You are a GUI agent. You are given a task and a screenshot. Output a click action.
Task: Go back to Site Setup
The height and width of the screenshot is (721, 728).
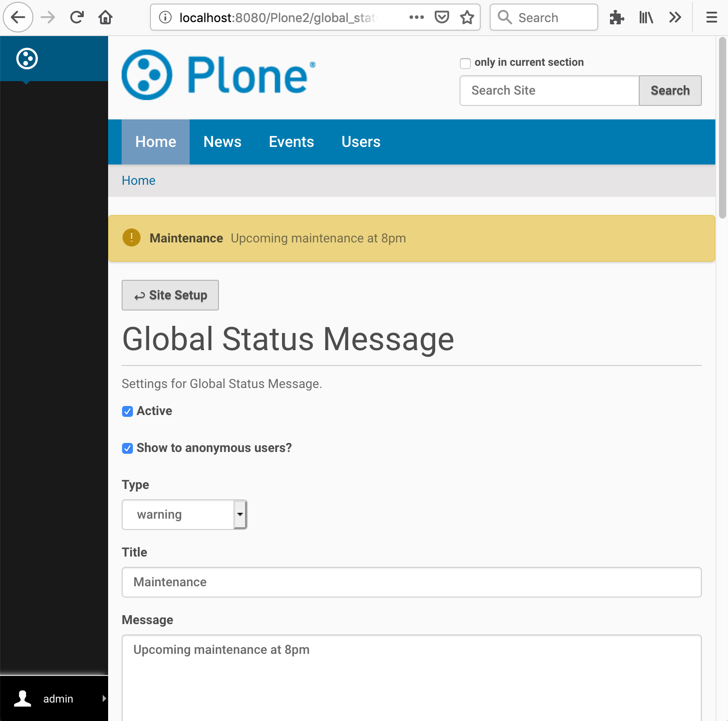click(x=170, y=295)
